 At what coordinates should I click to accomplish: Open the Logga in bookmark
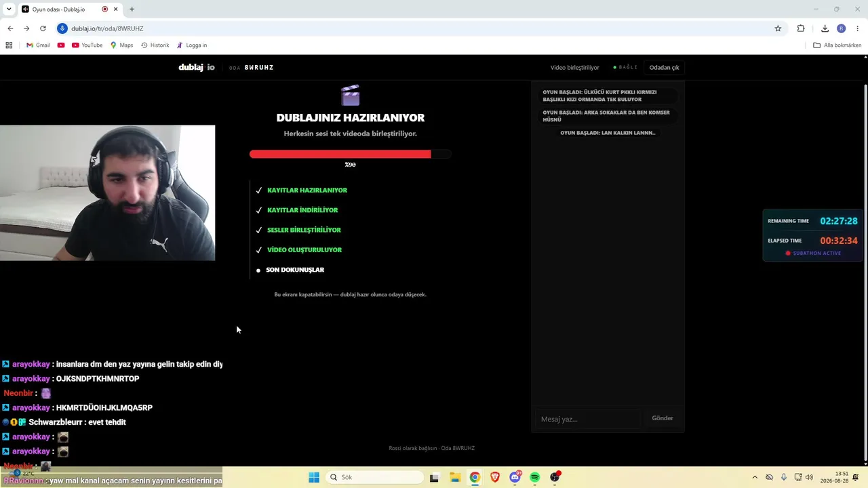coord(192,45)
